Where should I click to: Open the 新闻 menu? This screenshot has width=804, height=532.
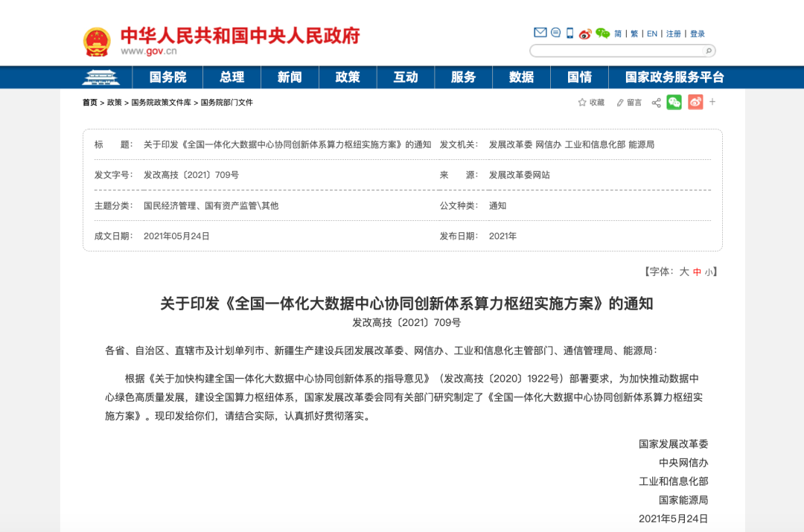[x=290, y=77]
